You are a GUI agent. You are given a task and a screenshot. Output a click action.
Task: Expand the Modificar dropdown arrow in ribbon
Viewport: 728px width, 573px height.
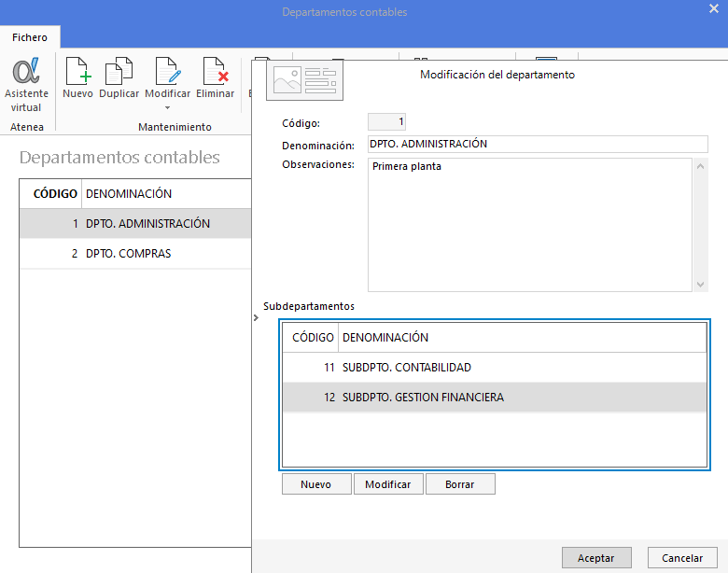168,107
